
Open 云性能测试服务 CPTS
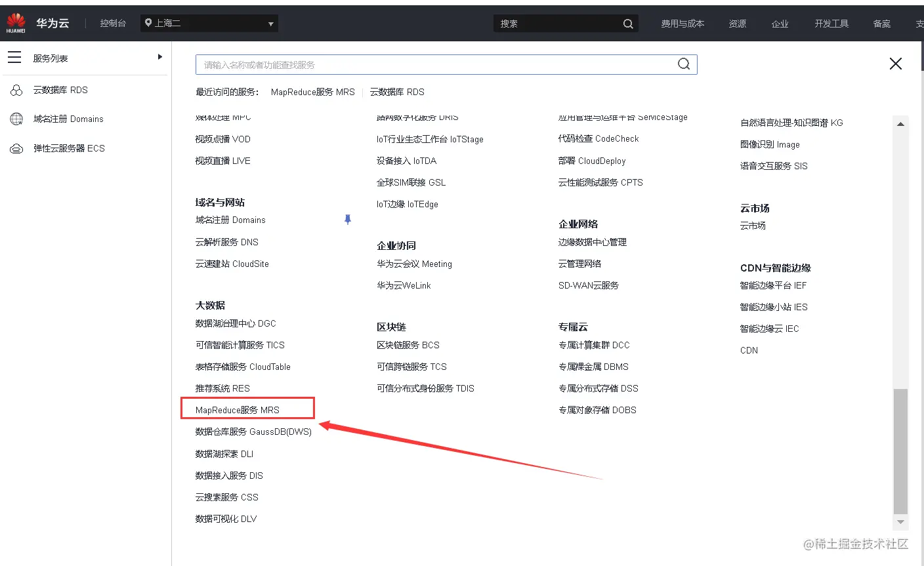[x=600, y=182]
